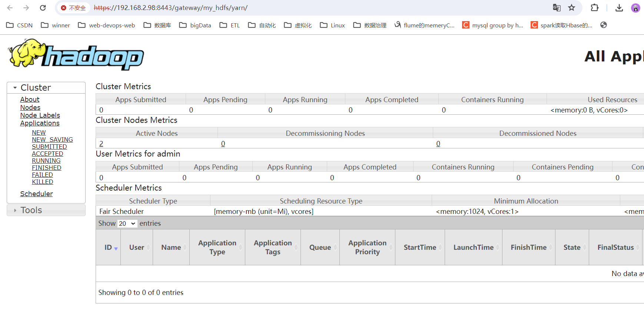Go to the Node Labels page
The width and height of the screenshot is (644, 309).
(40, 115)
